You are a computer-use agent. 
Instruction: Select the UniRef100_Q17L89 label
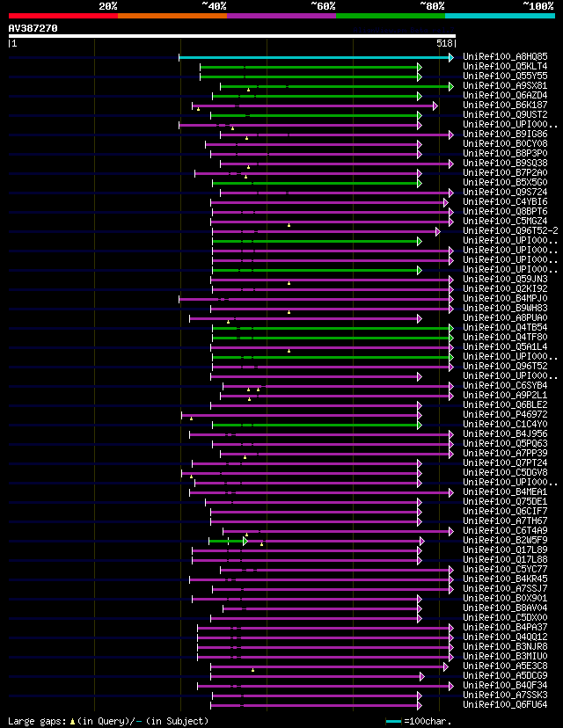click(x=506, y=550)
